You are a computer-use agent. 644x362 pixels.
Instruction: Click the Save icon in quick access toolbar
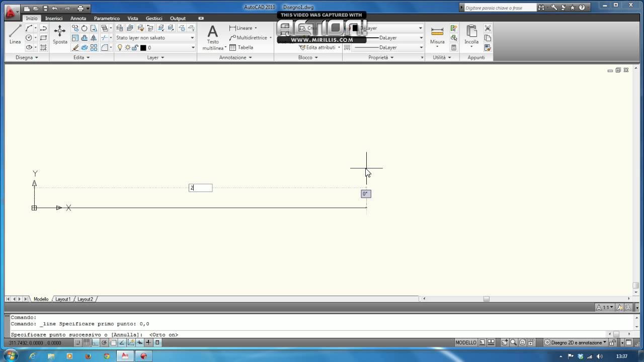(x=45, y=9)
